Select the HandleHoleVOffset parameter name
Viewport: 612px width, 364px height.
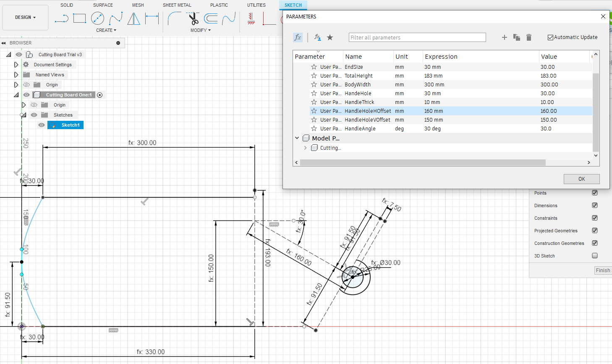click(367, 120)
